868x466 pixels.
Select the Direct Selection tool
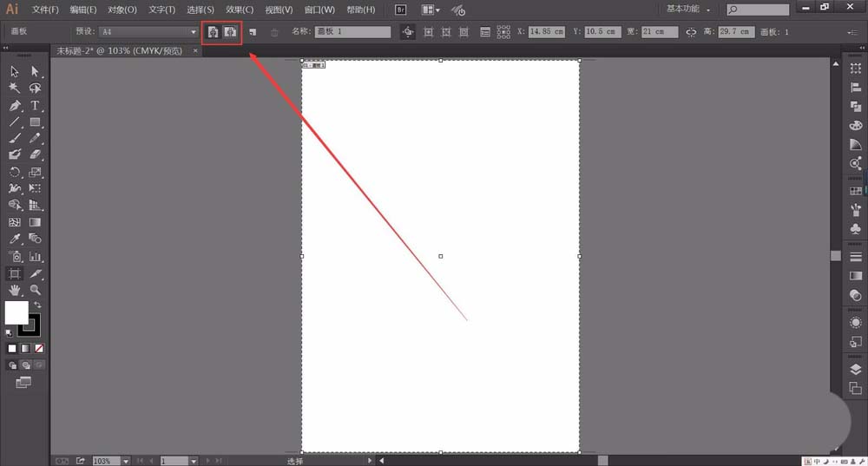[x=36, y=71]
